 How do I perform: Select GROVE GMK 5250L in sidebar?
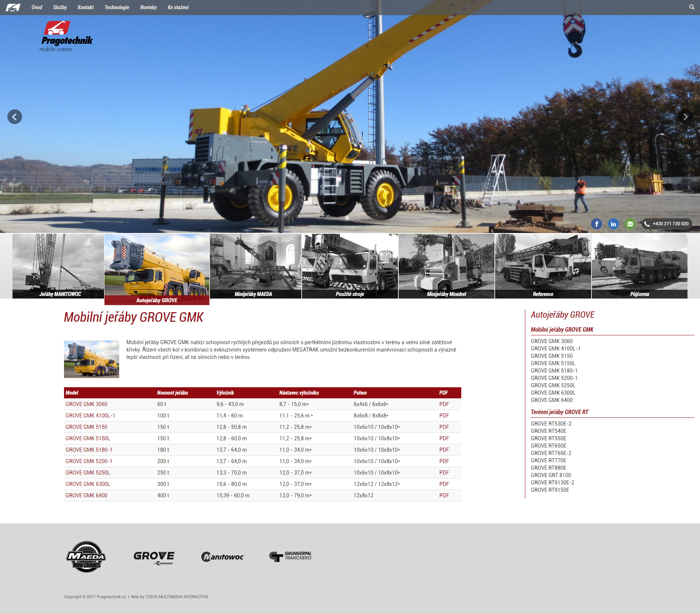pos(553,385)
